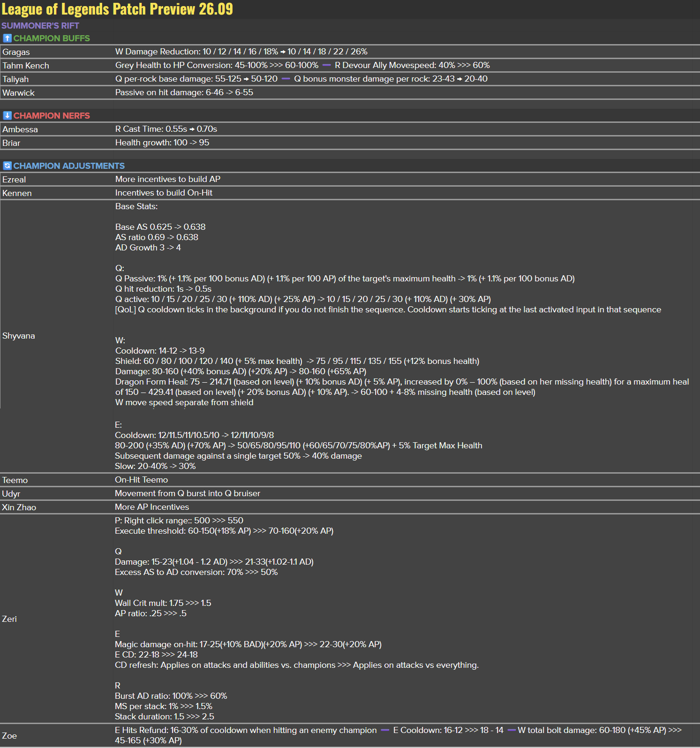
Task: Click 'More incentives to build AP' text
Action: [x=168, y=179]
